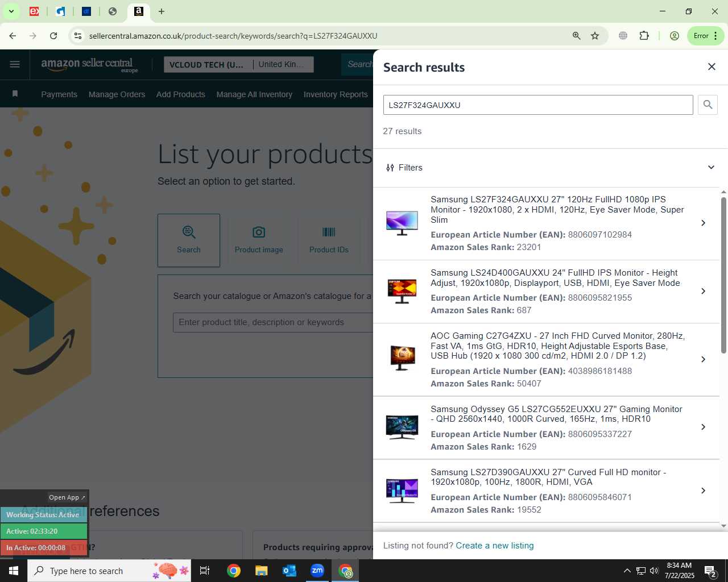728x582 pixels.
Task: Switch to the blue 'df' browser tab
Action: pyautogui.click(x=86, y=11)
